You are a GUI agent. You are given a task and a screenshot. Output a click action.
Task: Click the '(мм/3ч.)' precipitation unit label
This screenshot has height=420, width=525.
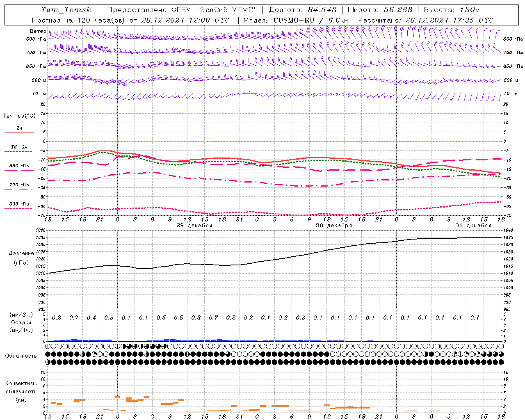[x=21, y=315]
